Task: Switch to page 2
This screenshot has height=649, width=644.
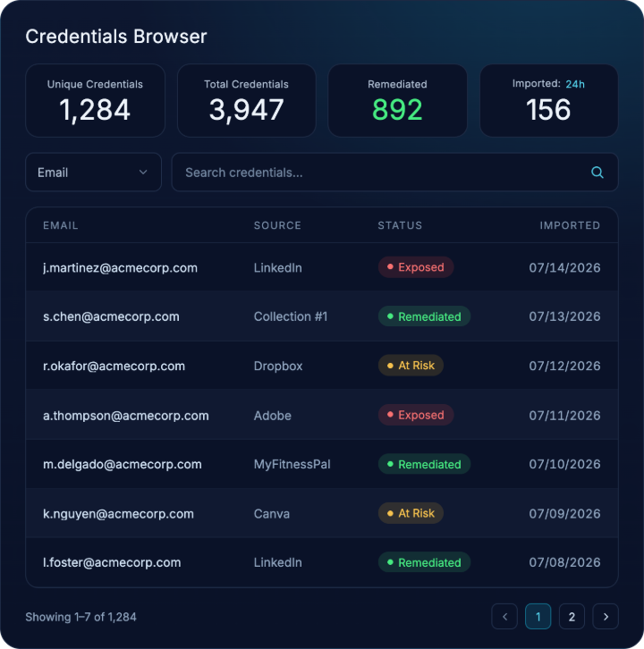Action: click(x=572, y=617)
